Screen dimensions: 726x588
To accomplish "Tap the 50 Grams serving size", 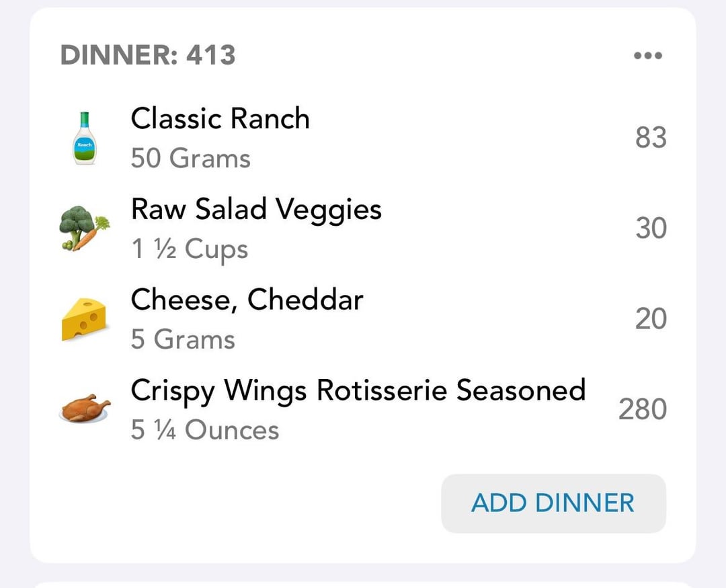I will click(x=190, y=159).
